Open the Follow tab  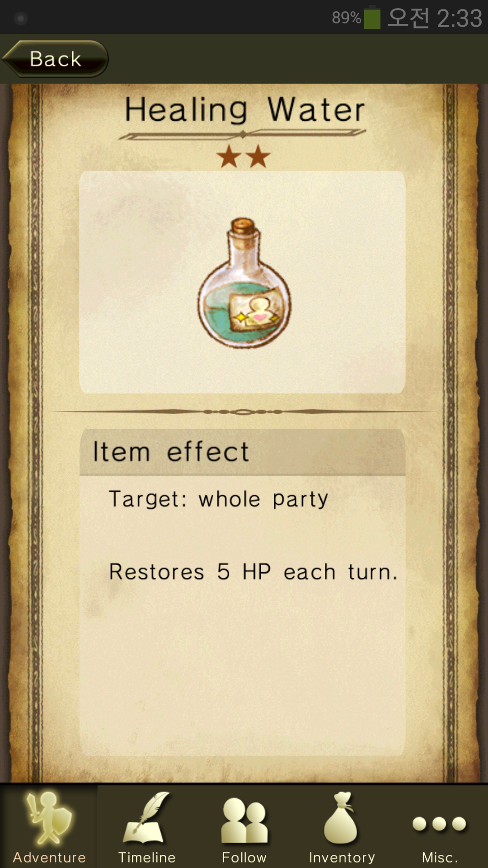244,826
